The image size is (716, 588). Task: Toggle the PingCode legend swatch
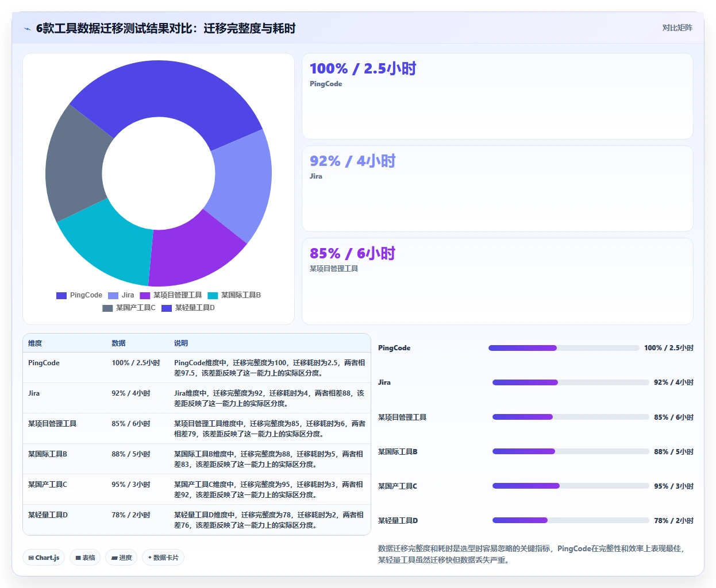click(61, 296)
